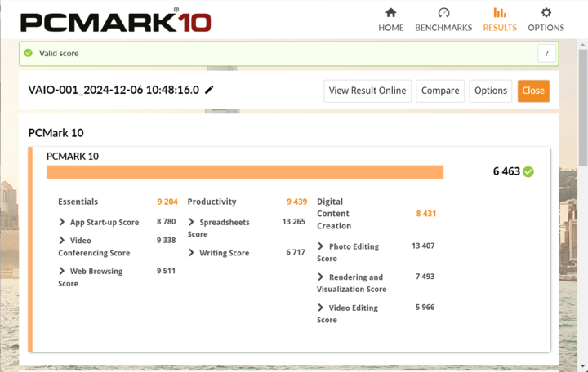Click the Essentials score 9 204
This screenshot has width=588, height=372.
(x=167, y=201)
